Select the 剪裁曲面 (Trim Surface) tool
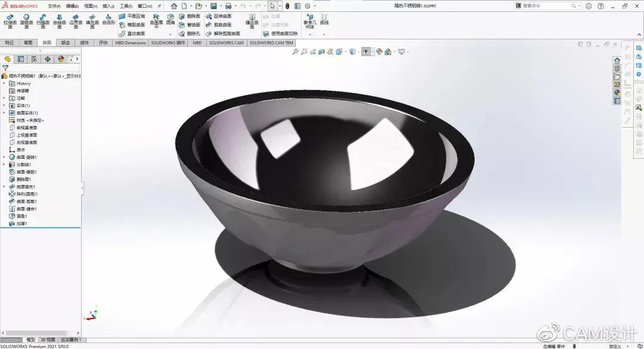The height and width of the screenshot is (349, 644). [218, 24]
